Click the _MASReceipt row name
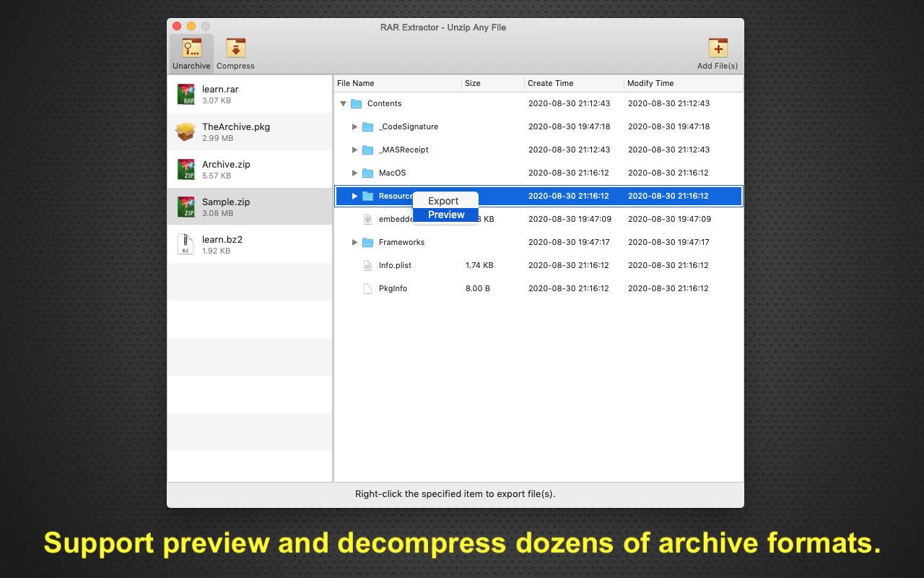This screenshot has width=924, height=578. [x=404, y=150]
